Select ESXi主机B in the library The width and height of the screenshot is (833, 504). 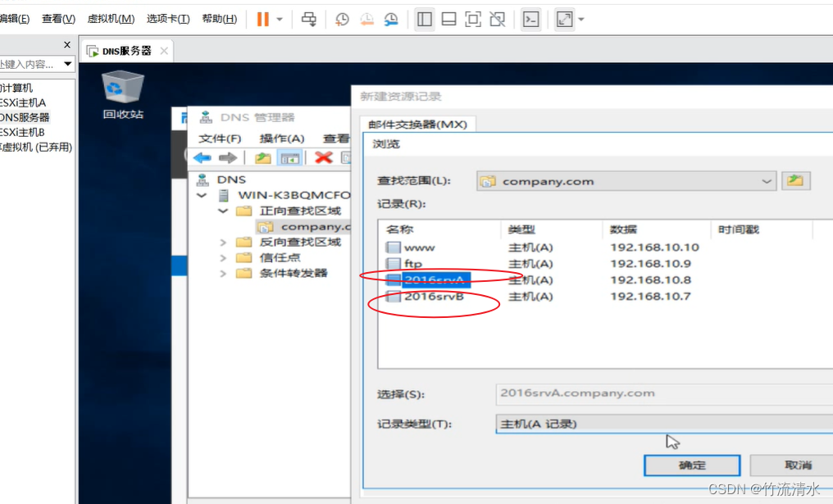pos(22,132)
